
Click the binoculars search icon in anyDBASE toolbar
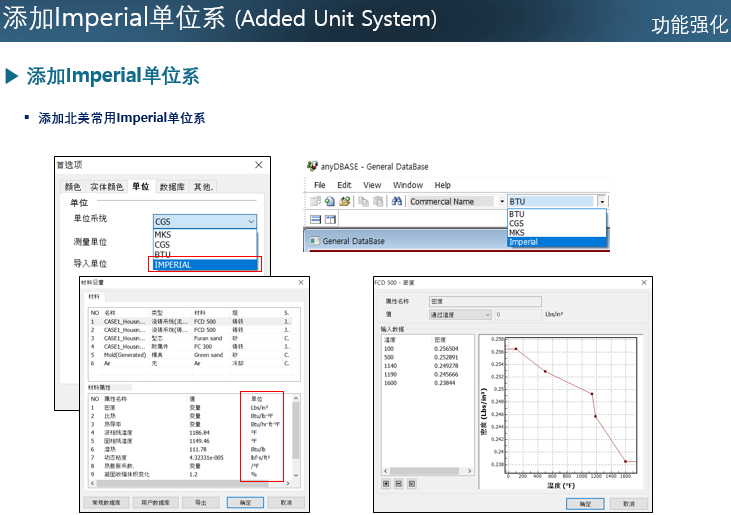[396, 201]
